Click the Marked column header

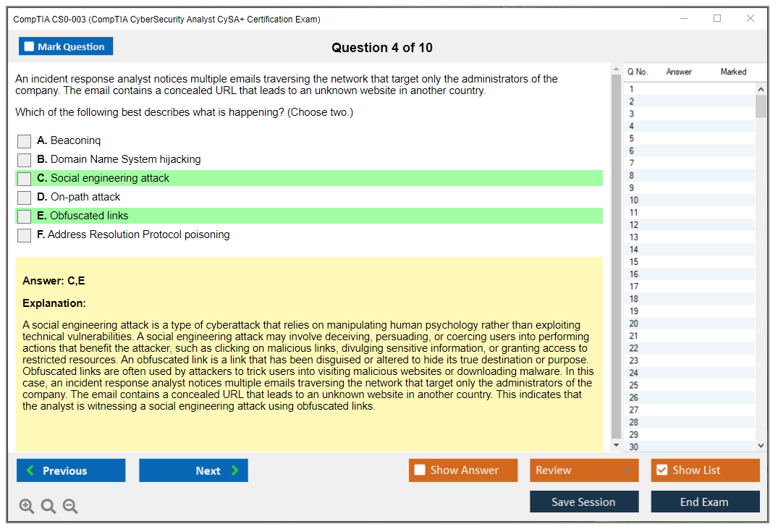(733, 72)
